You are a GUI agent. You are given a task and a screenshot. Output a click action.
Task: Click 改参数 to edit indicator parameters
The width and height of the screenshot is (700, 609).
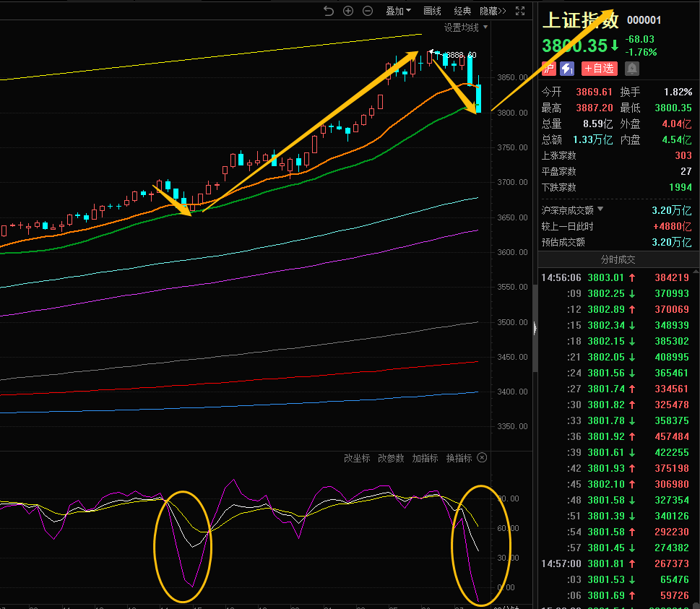click(391, 458)
